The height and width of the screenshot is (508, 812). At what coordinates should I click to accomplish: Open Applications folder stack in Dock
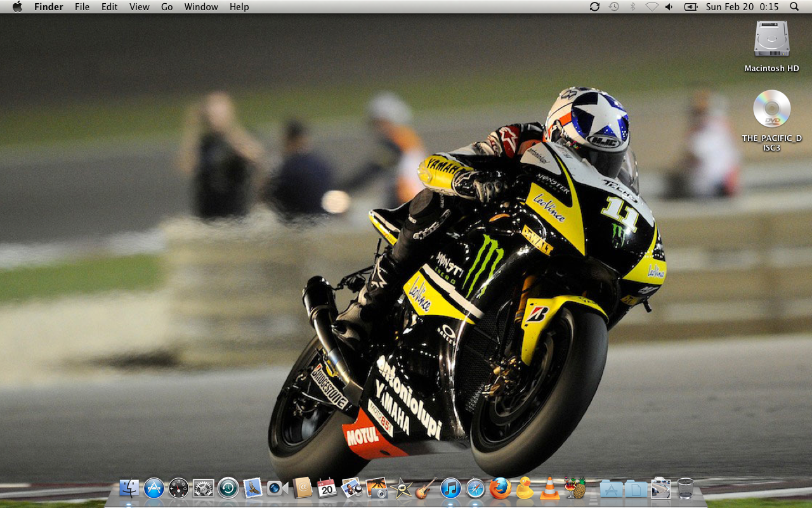pos(611,488)
